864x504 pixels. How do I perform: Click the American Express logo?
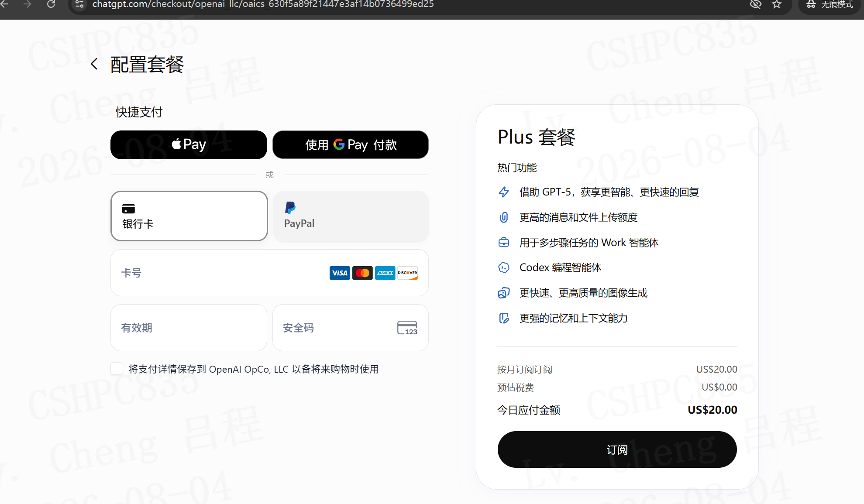click(x=385, y=273)
